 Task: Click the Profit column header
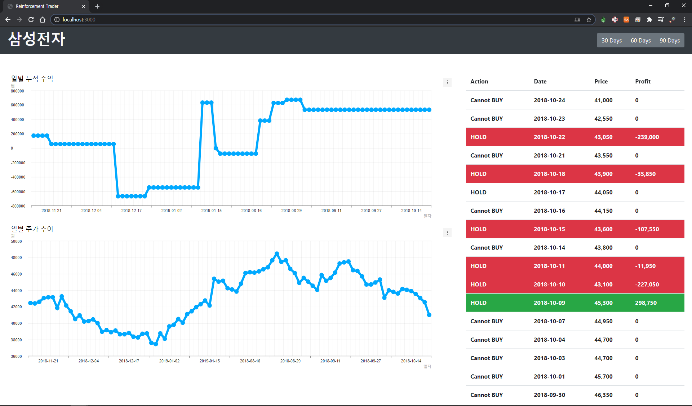[x=643, y=81]
